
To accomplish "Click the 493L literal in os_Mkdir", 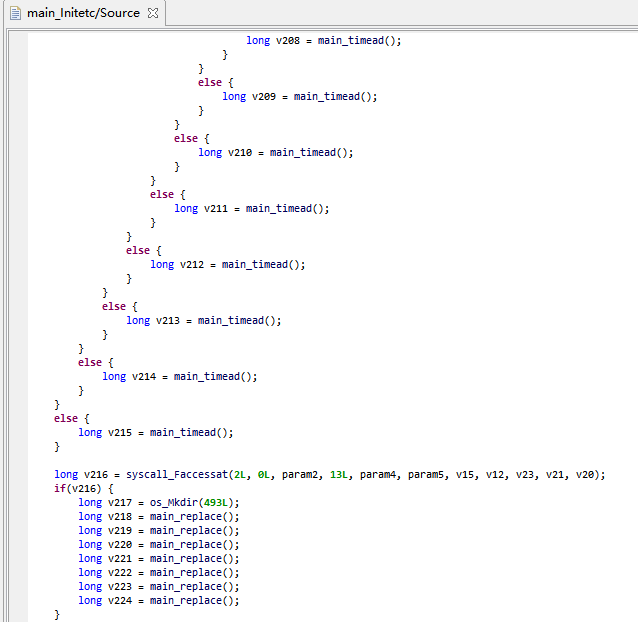I will pos(217,502).
